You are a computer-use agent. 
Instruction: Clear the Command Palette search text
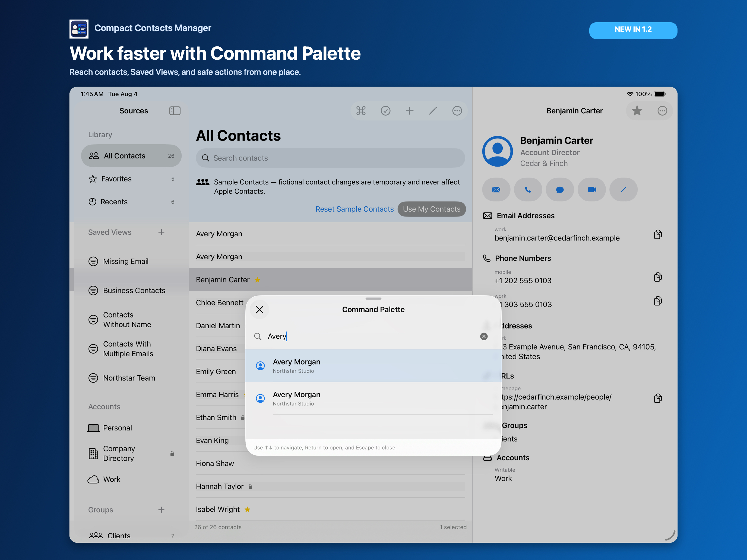pyautogui.click(x=484, y=336)
